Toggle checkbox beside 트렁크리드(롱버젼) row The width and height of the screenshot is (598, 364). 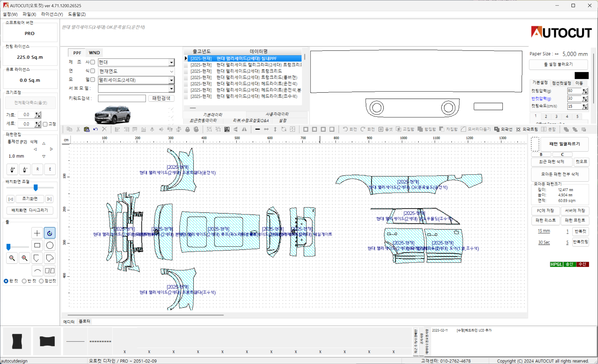pyautogui.click(x=186, y=78)
